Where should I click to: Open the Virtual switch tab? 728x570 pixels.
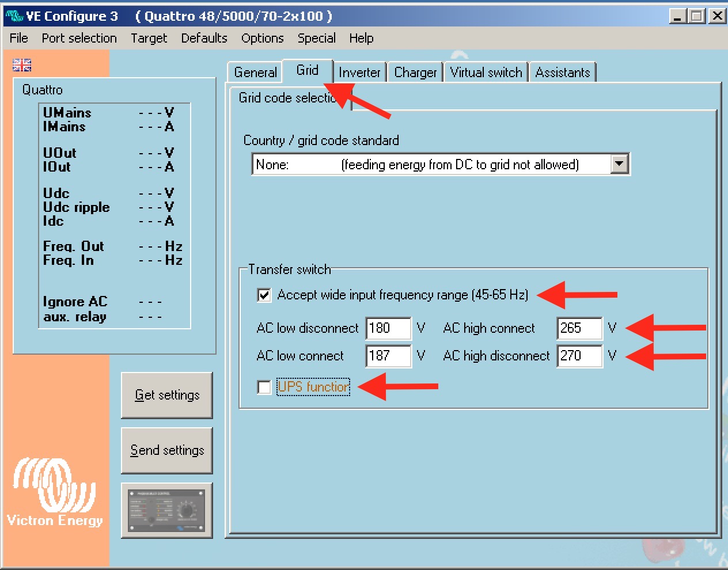486,73
